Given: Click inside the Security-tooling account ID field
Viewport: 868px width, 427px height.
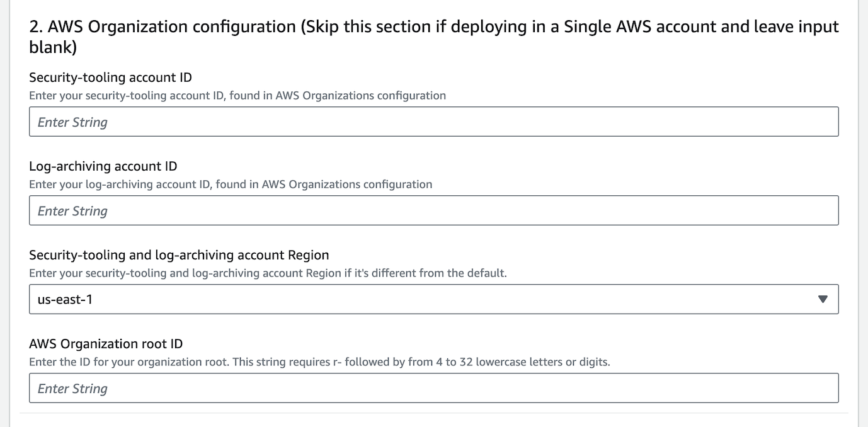Looking at the screenshot, I should [x=252, y=121].
